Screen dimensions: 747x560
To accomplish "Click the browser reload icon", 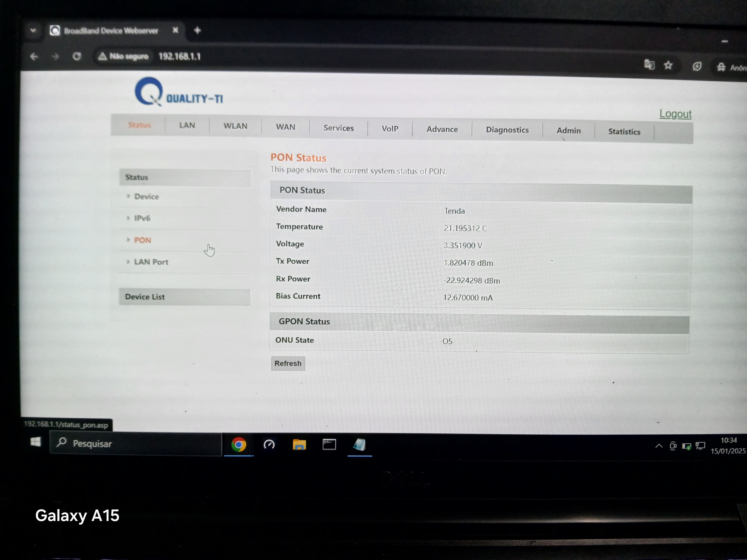I will point(77,56).
